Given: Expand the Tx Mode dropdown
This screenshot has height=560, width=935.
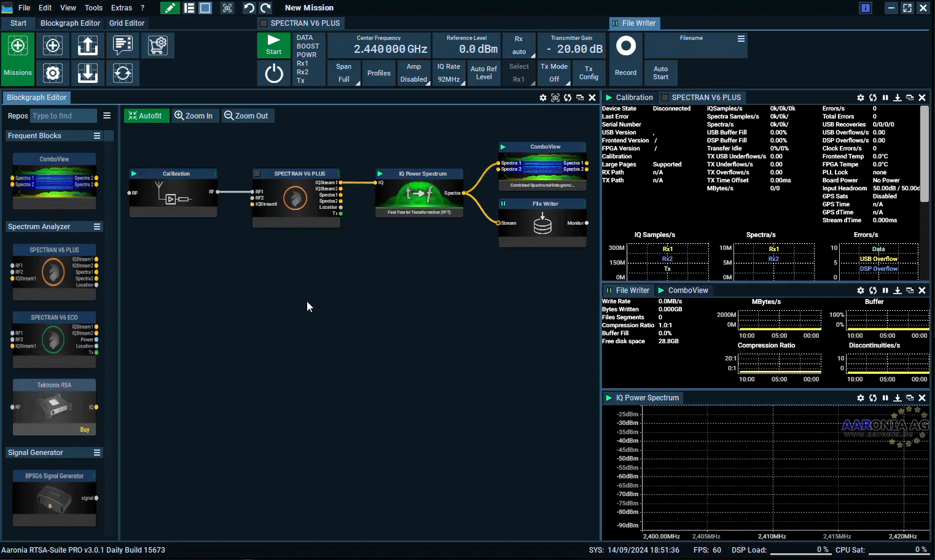Looking at the screenshot, I should pos(554,72).
